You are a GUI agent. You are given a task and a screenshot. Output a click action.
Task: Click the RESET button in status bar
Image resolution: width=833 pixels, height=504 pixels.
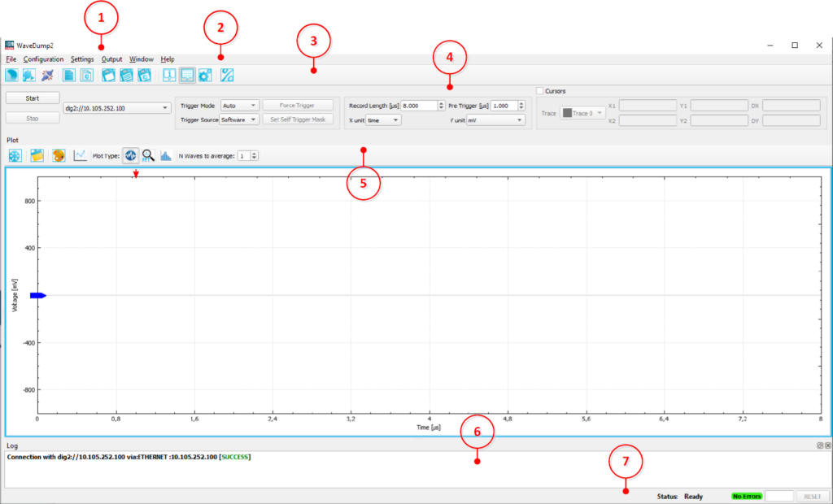pyautogui.click(x=813, y=497)
